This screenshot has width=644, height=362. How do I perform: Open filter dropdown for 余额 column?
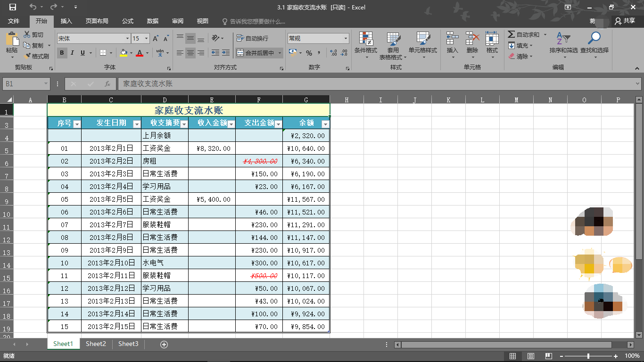(325, 124)
